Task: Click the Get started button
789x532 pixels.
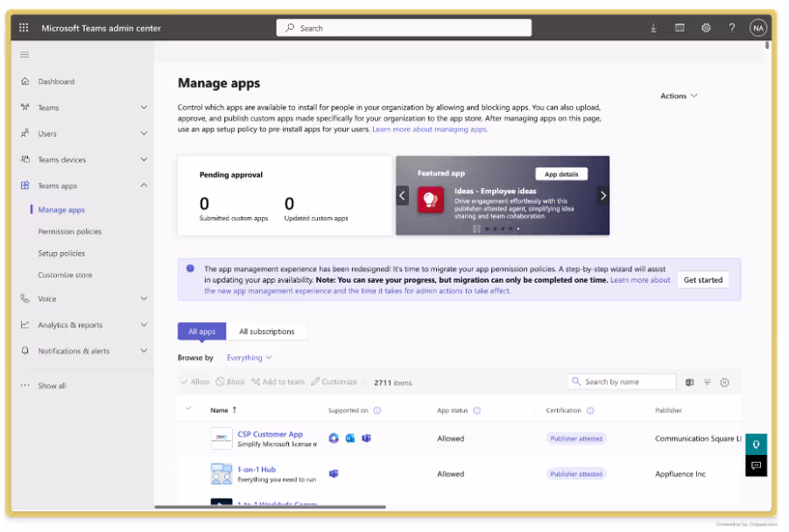Action: pyautogui.click(x=703, y=280)
